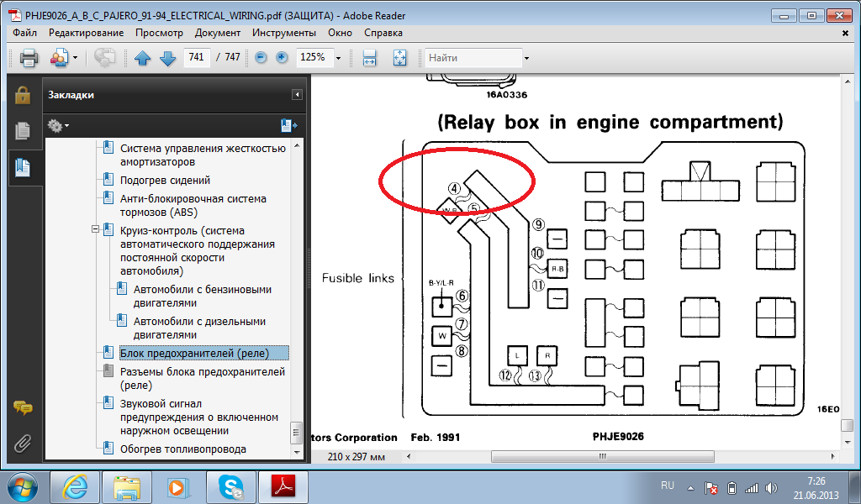Screen dimensions: 861x504
Task: Open Skype from the Windows taskbar
Action: (230, 487)
